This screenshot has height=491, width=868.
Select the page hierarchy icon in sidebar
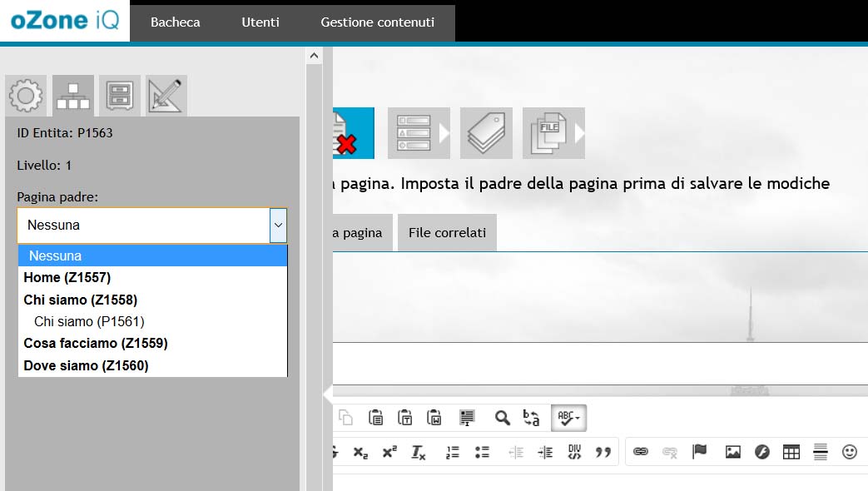[x=72, y=95]
